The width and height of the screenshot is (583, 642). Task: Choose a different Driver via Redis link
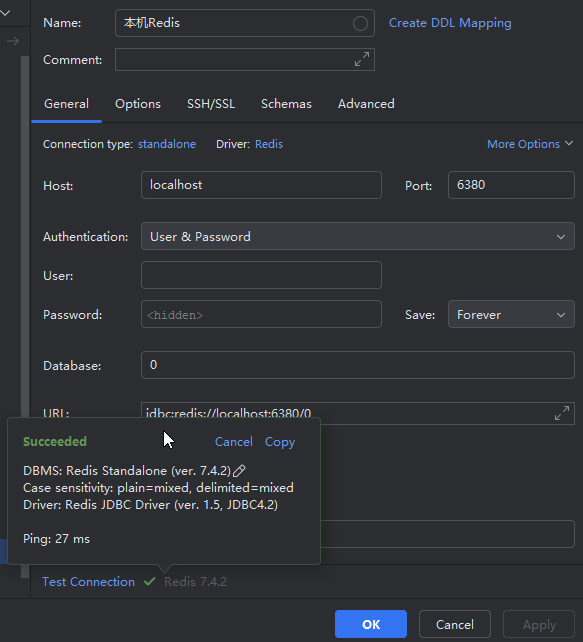pos(269,144)
